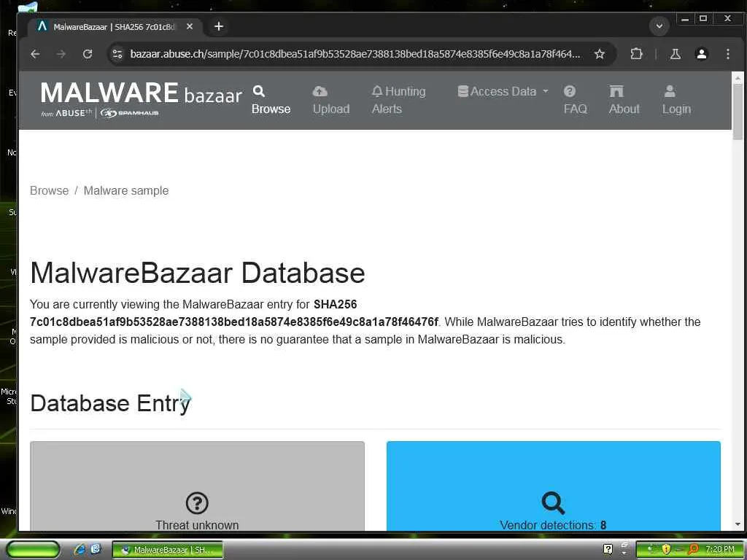
Task: Click the browser back arrow
Action: click(35, 54)
